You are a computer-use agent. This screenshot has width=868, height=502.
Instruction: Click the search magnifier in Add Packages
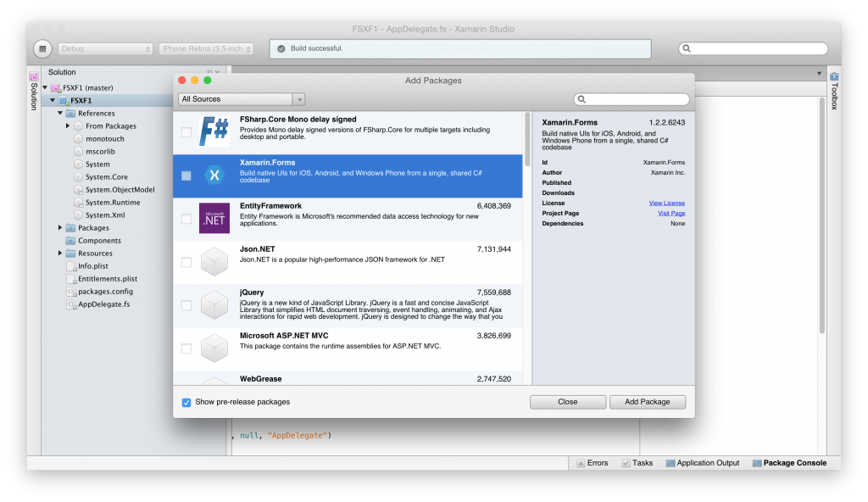click(x=581, y=99)
